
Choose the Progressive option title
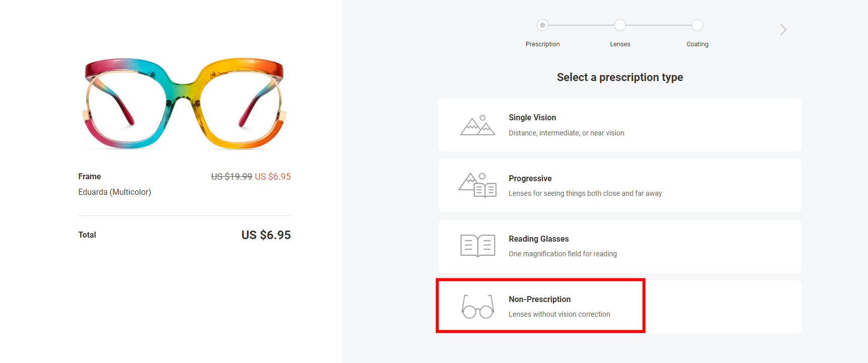pos(530,178)
